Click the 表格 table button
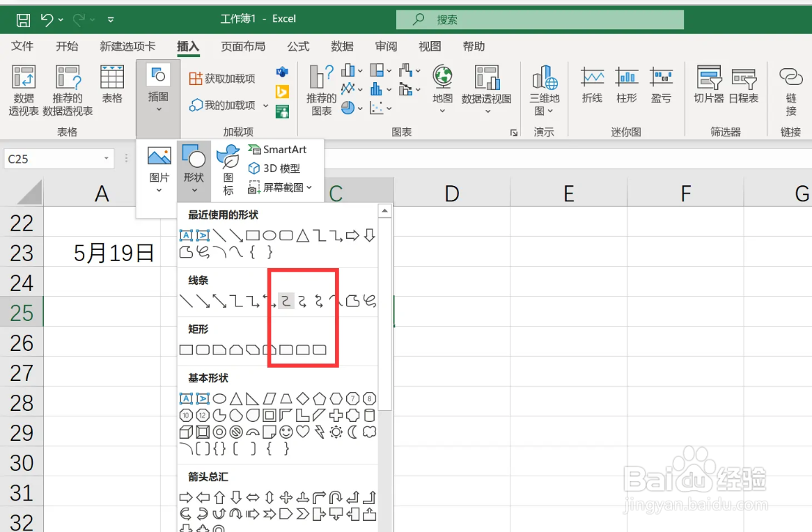 coord(112,84)
